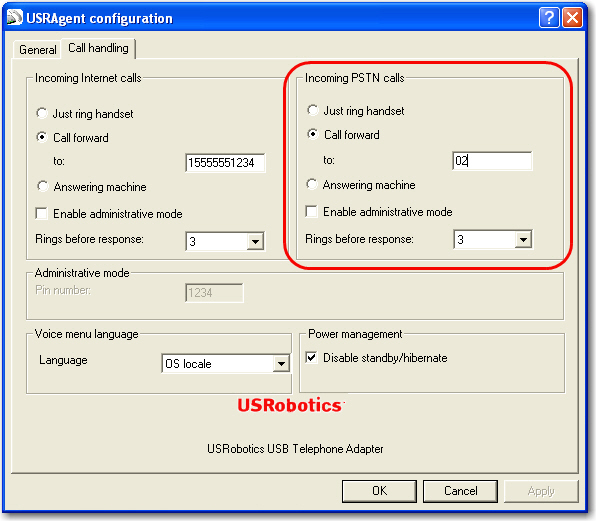Switch to the General tab
This screenshot has width=596, height=521.
tap(37, 50)
